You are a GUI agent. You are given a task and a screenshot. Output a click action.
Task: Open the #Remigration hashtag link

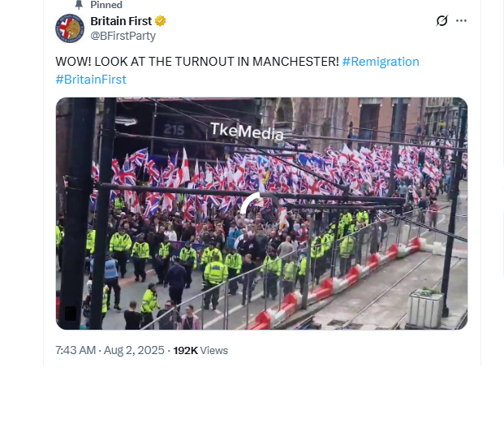381,62
